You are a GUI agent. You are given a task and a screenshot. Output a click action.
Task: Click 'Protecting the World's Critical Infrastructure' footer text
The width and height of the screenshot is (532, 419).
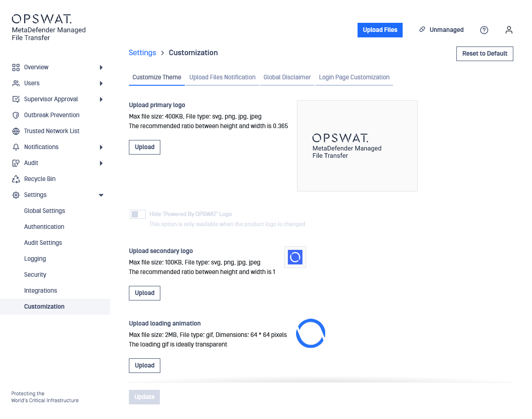[x=45, y=397]
